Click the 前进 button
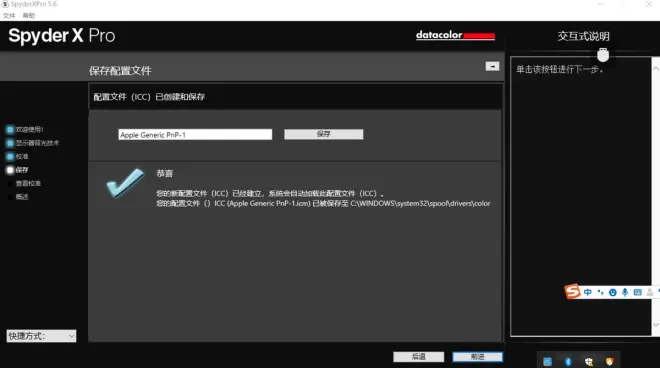Screen dimensions: 660x368 click(477, 357)
